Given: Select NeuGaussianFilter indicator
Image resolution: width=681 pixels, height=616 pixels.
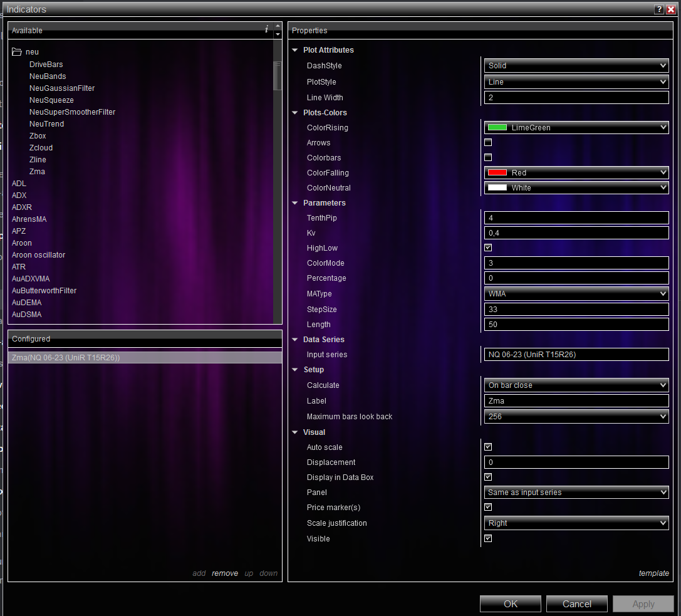Looking at the screenshot, I should tap(62, 88).
